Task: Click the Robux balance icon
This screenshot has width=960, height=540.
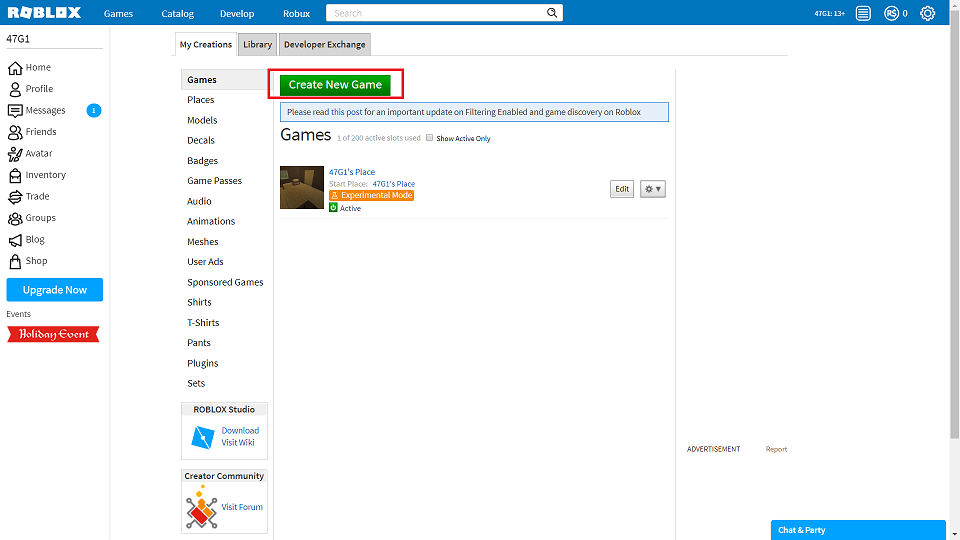Action: coord(891,13)
